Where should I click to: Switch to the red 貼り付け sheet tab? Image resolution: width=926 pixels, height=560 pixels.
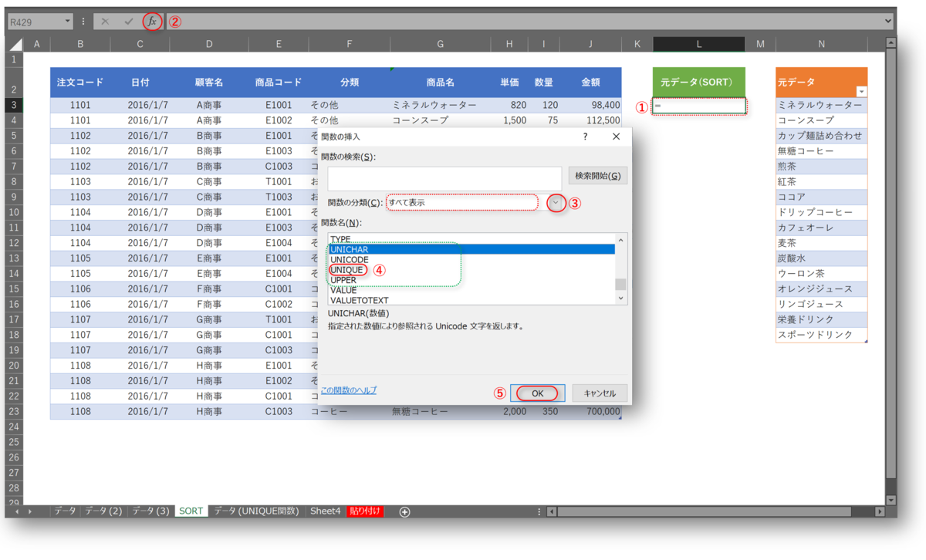coord(366,511)
